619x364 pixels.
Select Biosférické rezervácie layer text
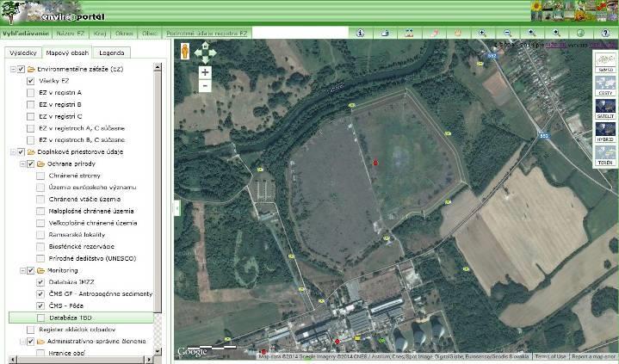coord(81,246)
